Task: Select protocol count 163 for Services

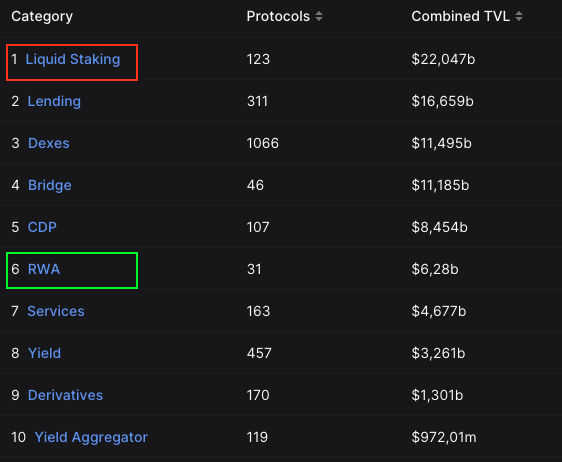Action: [258, 311]
